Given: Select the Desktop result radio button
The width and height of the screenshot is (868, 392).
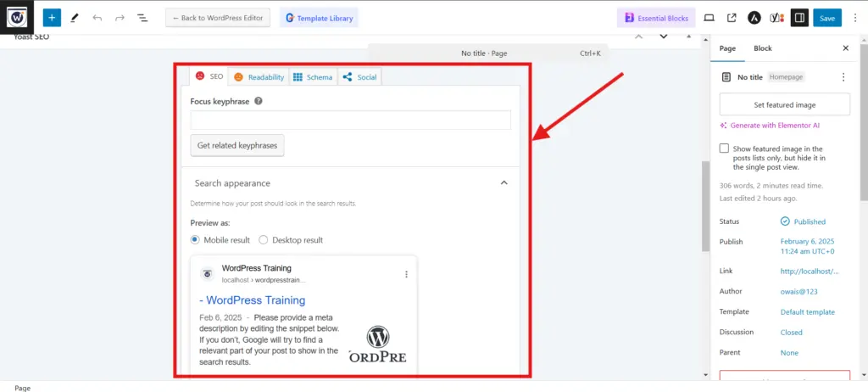Looking at the screenshot, I should tap(263, 240).
